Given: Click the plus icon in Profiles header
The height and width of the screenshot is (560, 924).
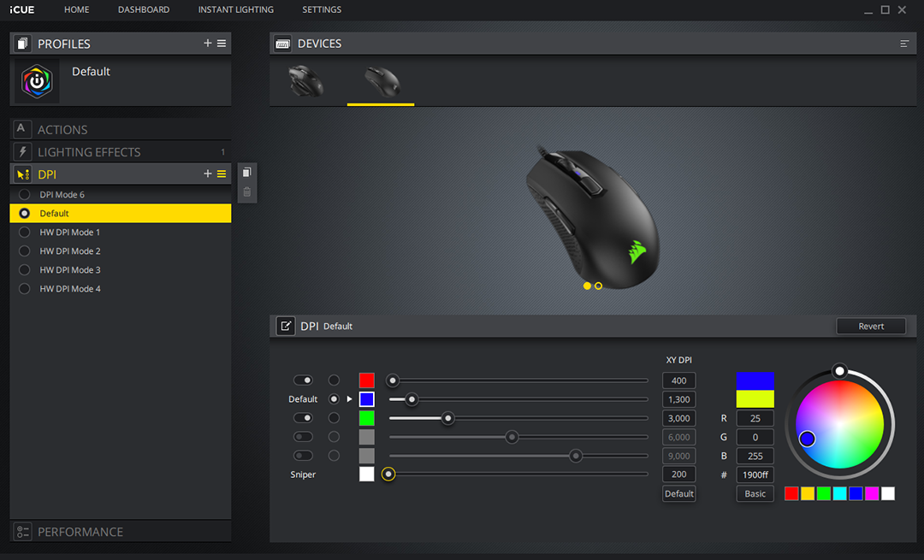Looking at the screenshot, I should pyautogui.click(x=207, y=44).
